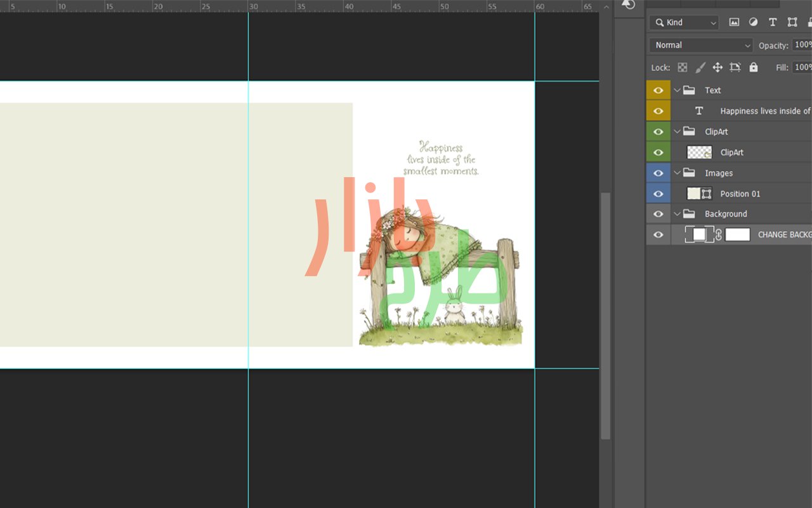Open the Kind filter dropdown

pos(684,22)
